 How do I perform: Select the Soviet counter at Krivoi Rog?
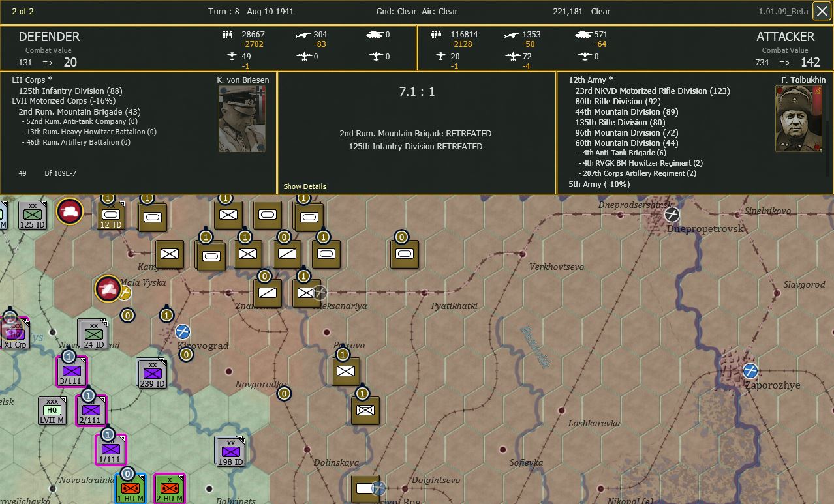[x=365, y=489]
